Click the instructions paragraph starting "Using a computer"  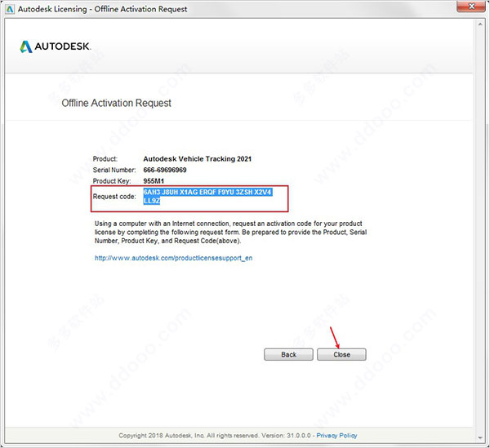pyautogui.click(x=230, y=233)
